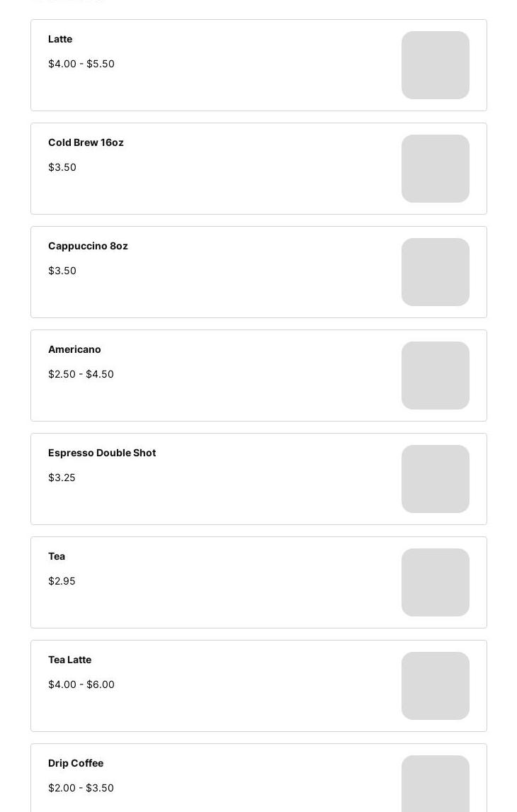This screenshot has width=517, height=812.
Task: Click the $4.00 - $5.50 Latte price
Action: [x=81, y=64]
